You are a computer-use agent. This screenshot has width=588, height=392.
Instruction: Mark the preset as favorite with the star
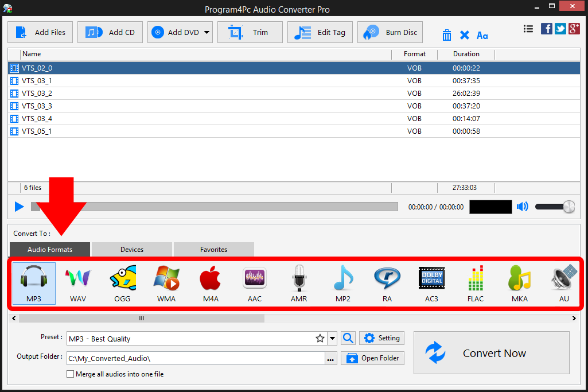click(320, 338)
